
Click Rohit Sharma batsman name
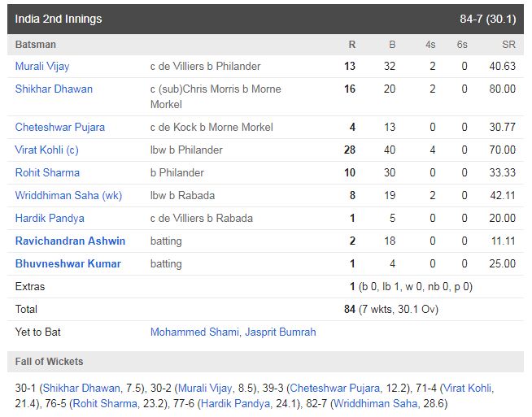(x=47, y=172)
